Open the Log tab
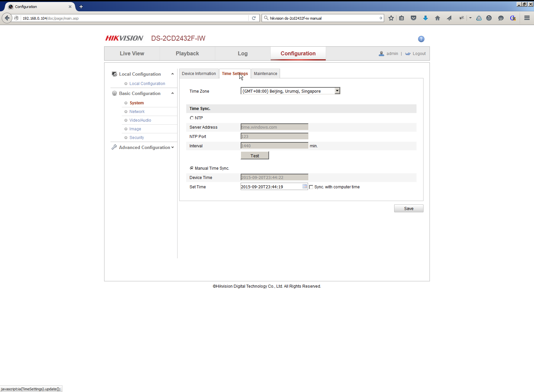The height and width of the screenshot is (392, 534). pyautogui.click(x=243, y=53)
